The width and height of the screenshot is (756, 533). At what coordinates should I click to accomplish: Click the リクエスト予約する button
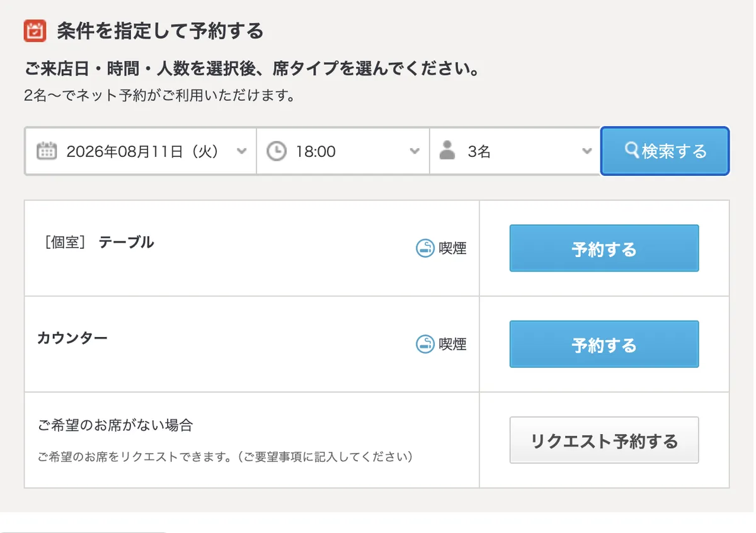[604, 440]
